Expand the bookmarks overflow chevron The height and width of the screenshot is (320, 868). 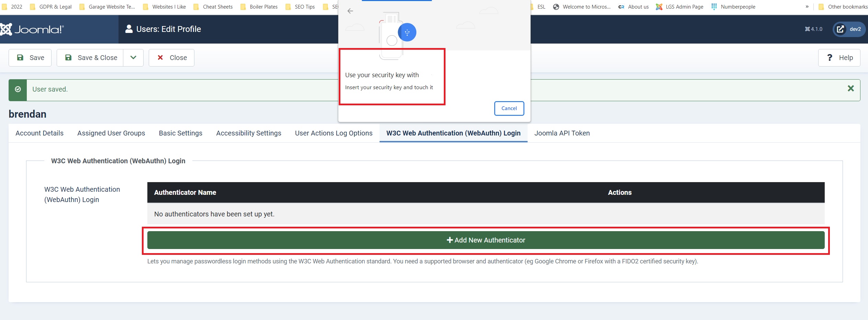(807, 7)
